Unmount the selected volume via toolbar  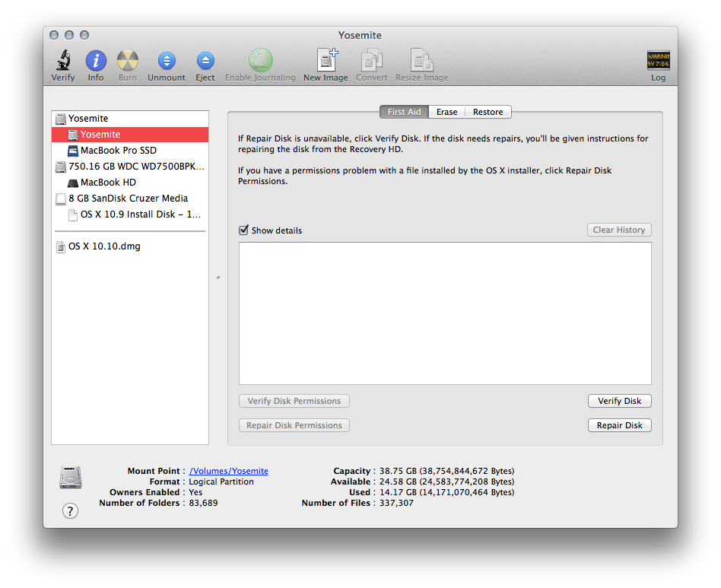point(167,61)
